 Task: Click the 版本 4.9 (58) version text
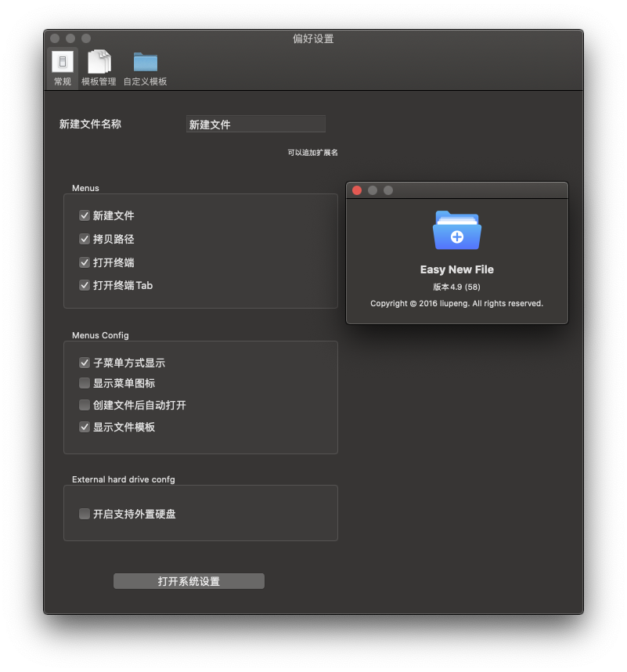pyautogui.click(x=456, y=287)
